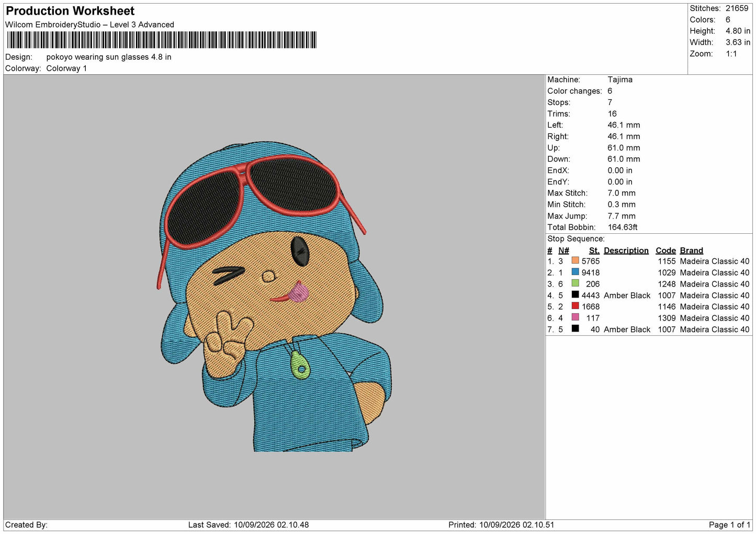
Task: Click the Stops value 7
Action: 610,103
